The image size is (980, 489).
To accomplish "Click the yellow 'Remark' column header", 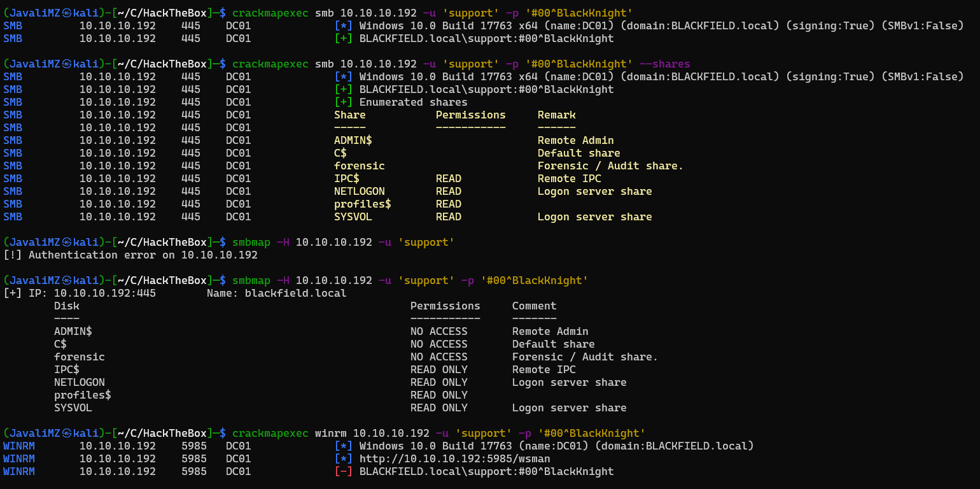I will pos(557,115).
